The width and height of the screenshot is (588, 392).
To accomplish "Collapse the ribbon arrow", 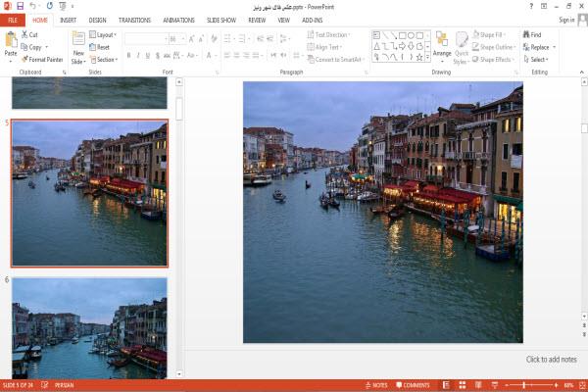I will [581, 72].
